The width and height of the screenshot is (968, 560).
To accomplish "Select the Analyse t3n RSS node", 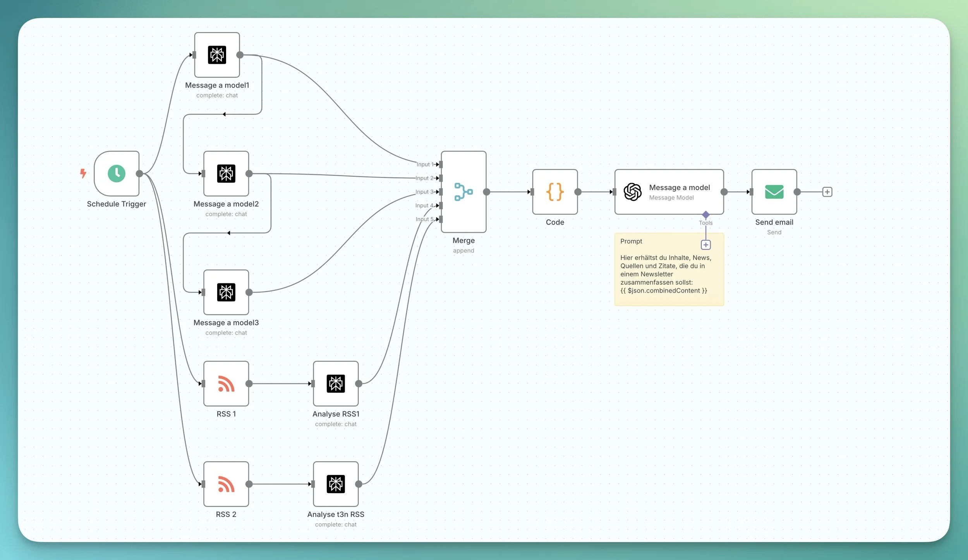I will coord(336,484).
